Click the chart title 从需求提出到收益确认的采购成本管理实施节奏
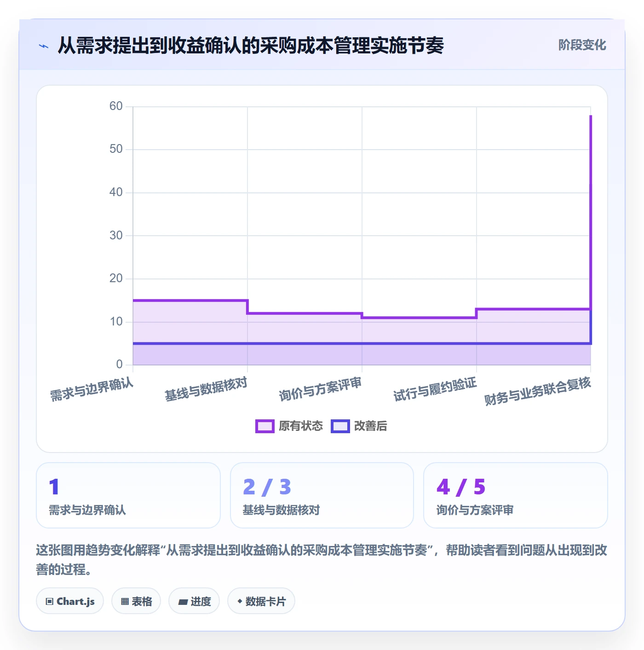The image size is (644, 650). click(x=251, y=46)
